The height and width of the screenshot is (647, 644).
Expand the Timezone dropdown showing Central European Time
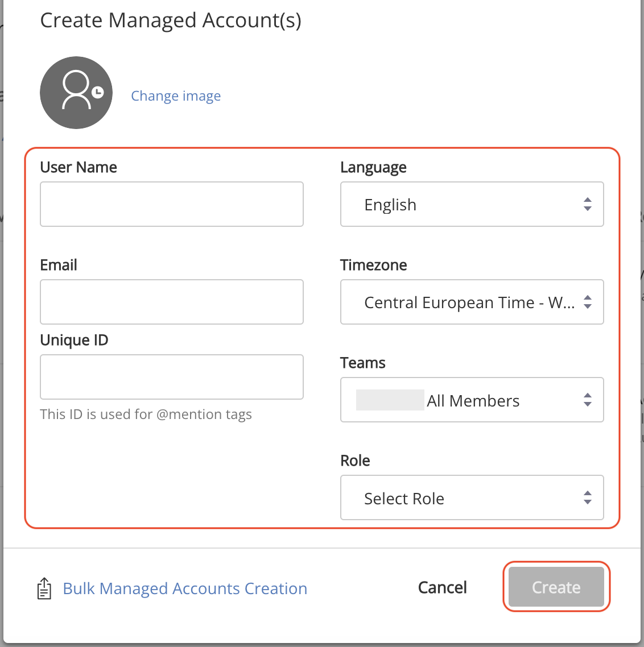pyautogui.click(x=472, y=302)
